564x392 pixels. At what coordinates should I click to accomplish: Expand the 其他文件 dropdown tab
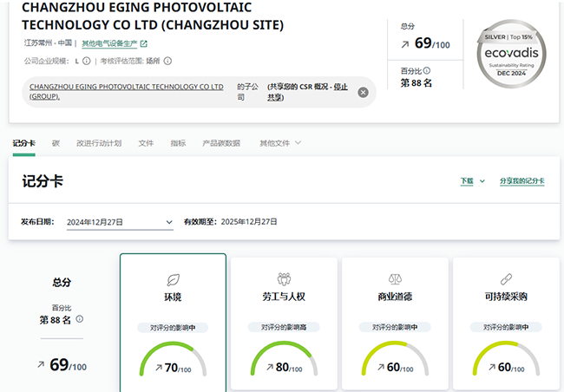280,143
